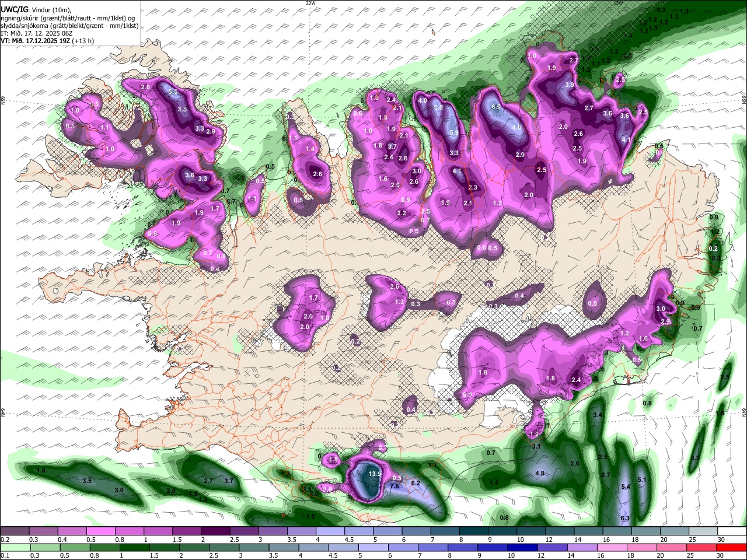Click the 'VT: Mið. 17.12.2025 19Z' line
The height and width of the screenshot is (560, 747).
pyautogui.click(x=47, y=41)
